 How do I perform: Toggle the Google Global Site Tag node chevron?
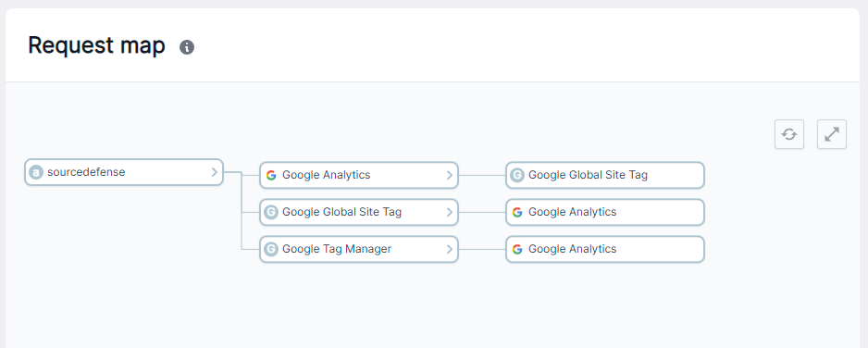point(450,213)
